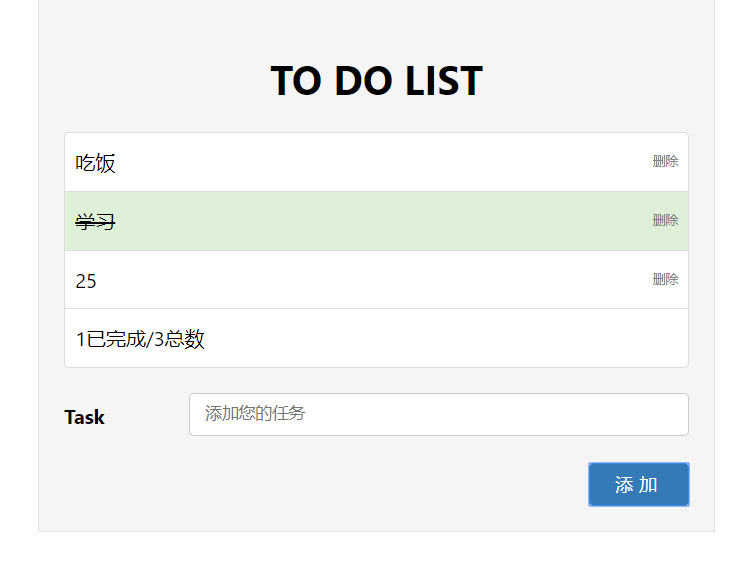Click the 1已完成 completed count text

pos(110,339)
